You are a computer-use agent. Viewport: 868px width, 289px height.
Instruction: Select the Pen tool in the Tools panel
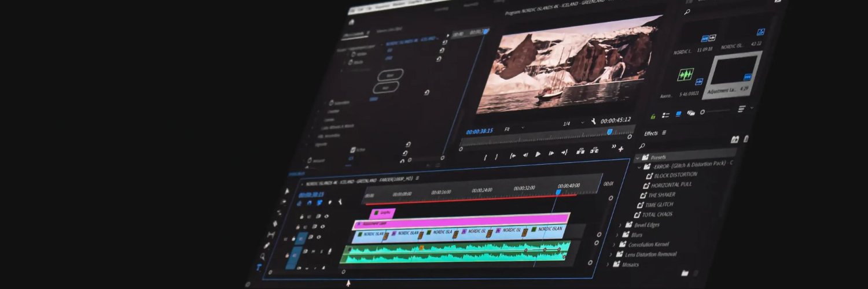click(x=267, y=246)
